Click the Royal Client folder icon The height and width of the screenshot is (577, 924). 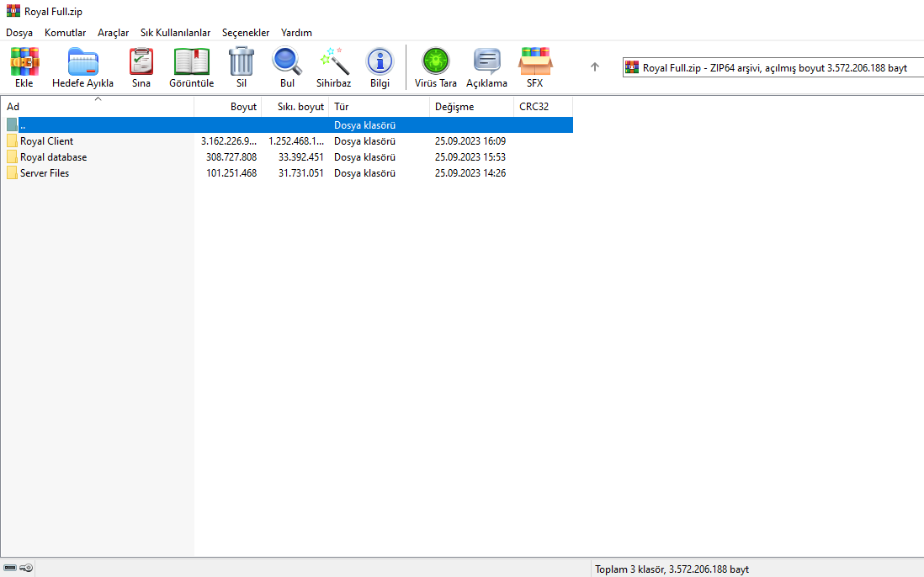tap(12, 140)
